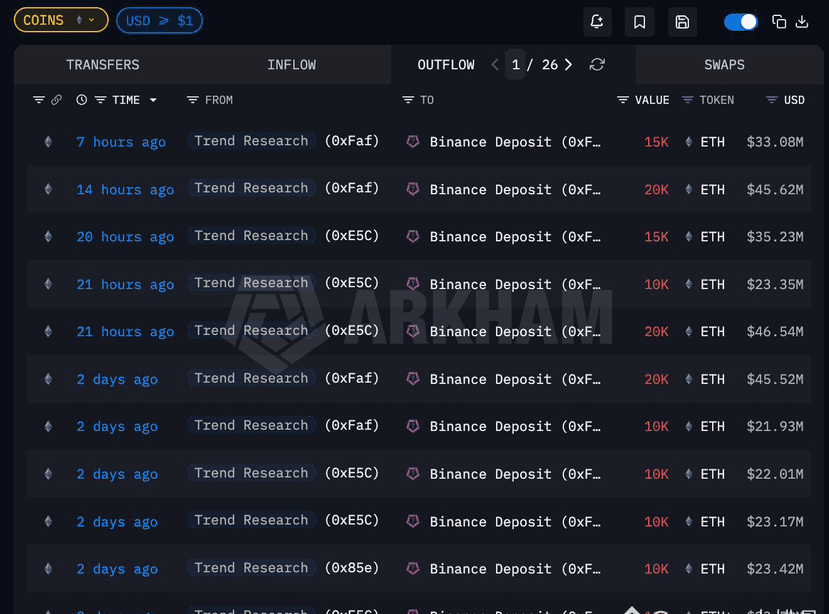
Task: Click the $35.23M USD value
Action: pos(775,236)
